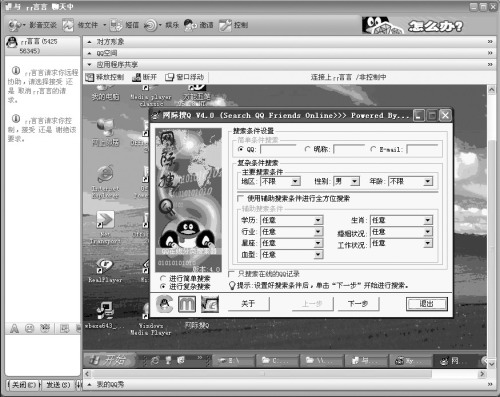Open the Chinese zodiac dropdown
500x397 pixels.
pos(428,220)
